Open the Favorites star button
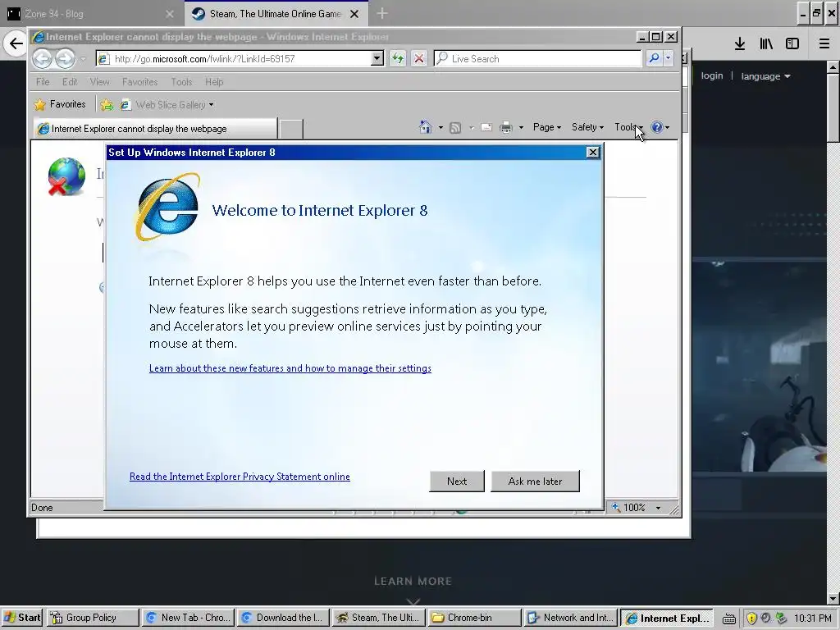This screenshot has width=840, height=630. click(x=60, y=104)
